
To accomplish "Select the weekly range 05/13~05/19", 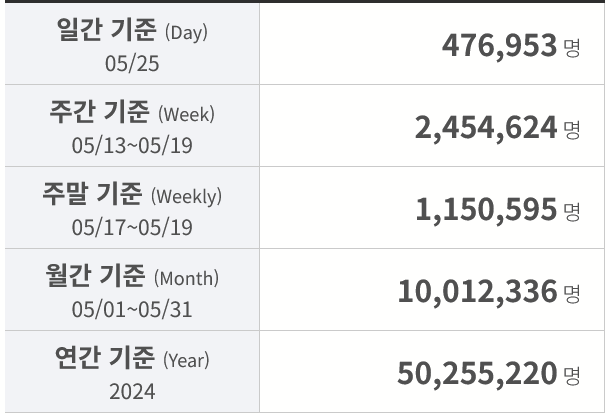I will [x=132, y=146].
